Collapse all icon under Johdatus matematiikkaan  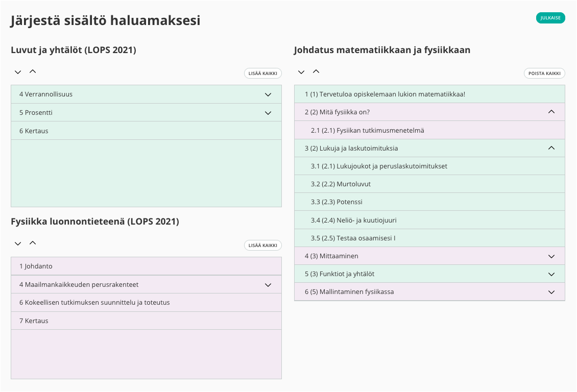316,71
